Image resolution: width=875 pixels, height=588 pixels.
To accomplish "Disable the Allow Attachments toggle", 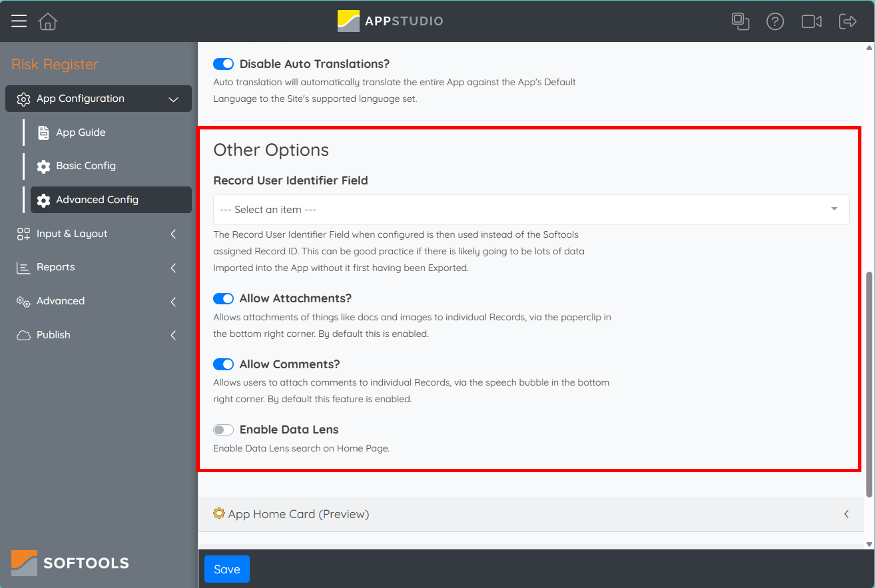I will 223,298.
